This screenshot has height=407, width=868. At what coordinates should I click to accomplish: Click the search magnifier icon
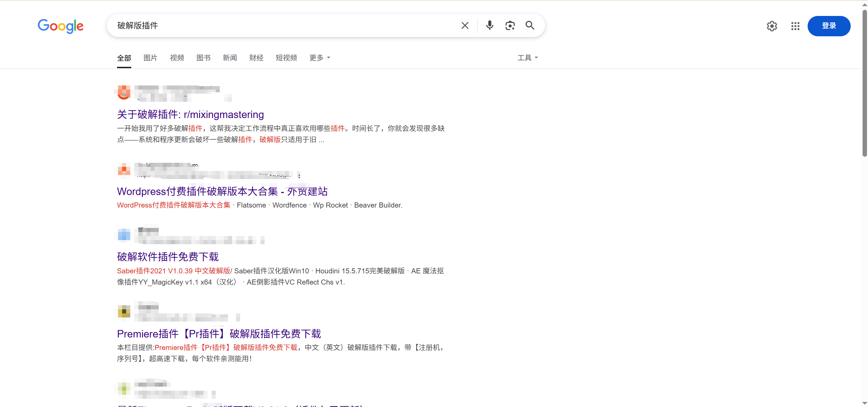[529, 25]
